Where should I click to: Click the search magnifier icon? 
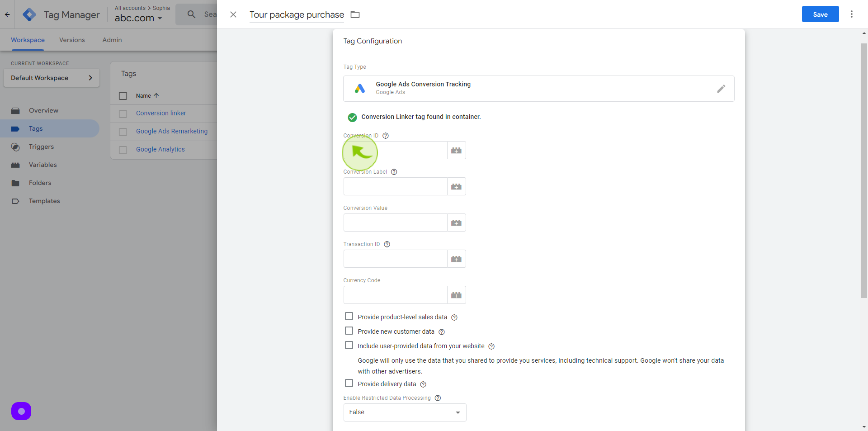coord(191,14)
